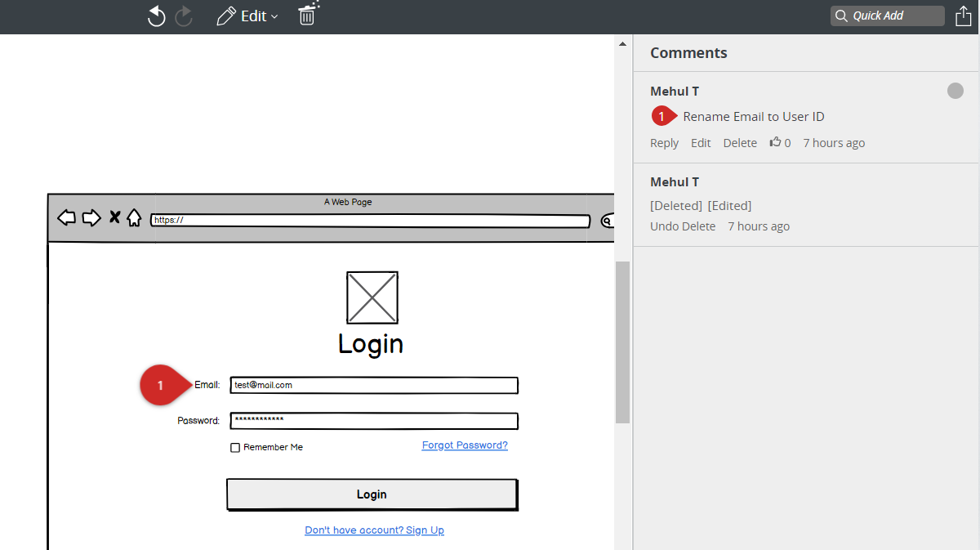Viewport: 980px width, 550px height.
Task: Click the share/export icon at top right
Action: (x=963, y=16)
